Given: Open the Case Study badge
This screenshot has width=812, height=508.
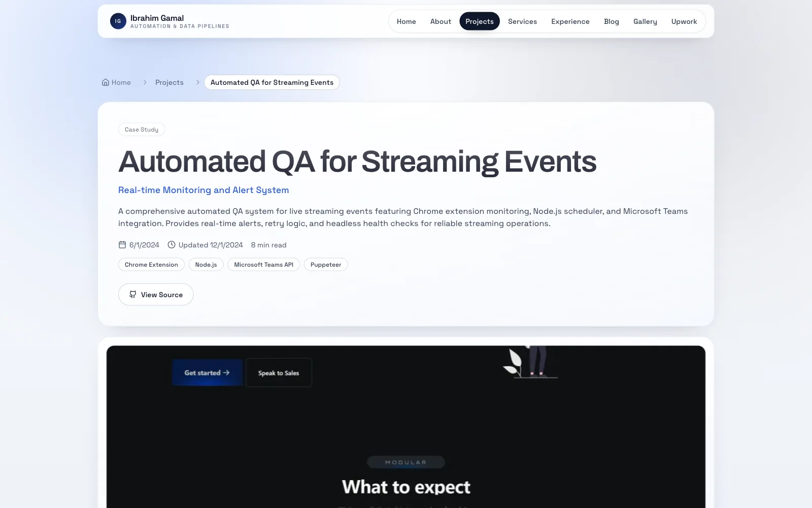Looking at the screenshot, I should coord(141,129).
